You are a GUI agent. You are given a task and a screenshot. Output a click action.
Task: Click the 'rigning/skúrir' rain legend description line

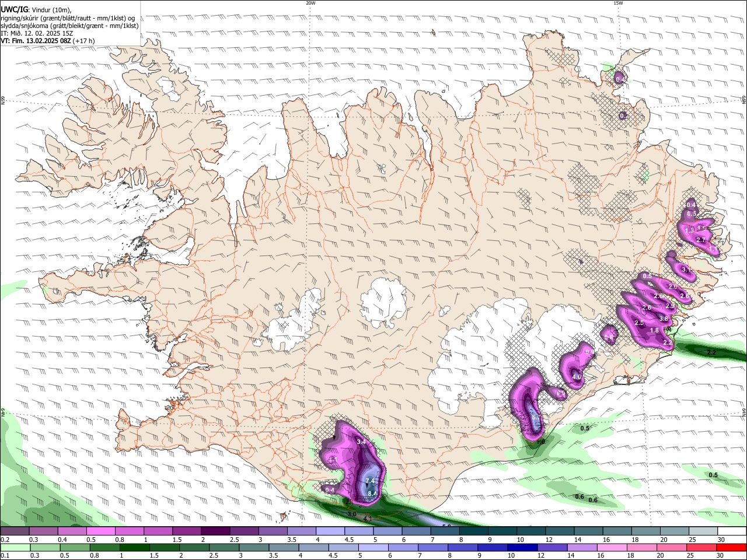(x=68, y=18)
